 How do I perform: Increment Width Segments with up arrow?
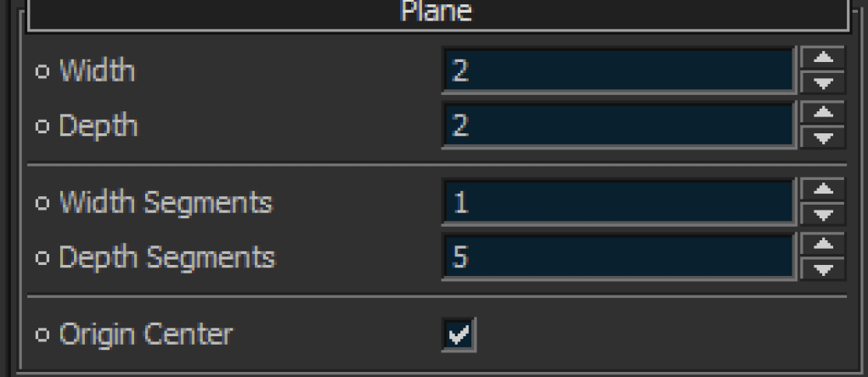(x=823, y=189)
